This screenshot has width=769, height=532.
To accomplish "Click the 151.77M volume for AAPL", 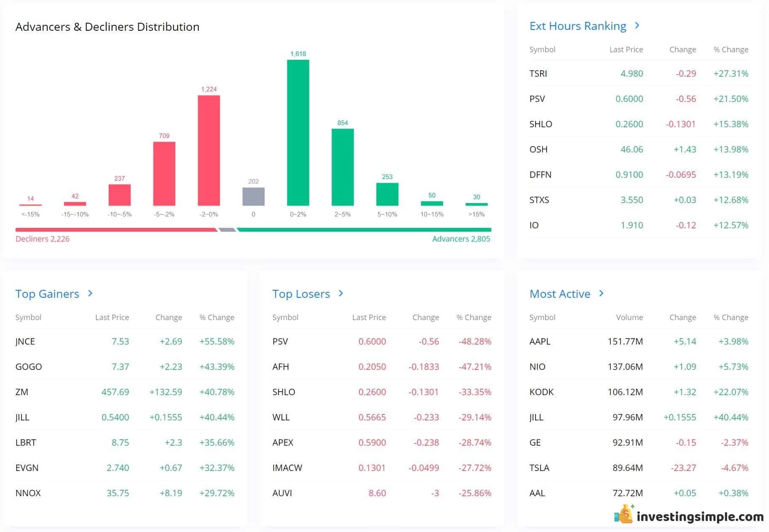I will [x=625, y=341].
